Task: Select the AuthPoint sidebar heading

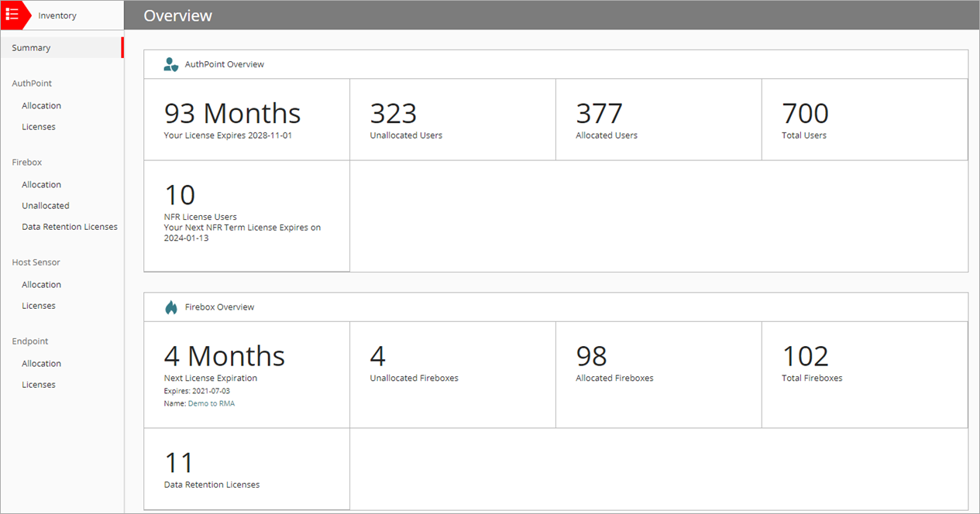Action: (x=32, y=84)
